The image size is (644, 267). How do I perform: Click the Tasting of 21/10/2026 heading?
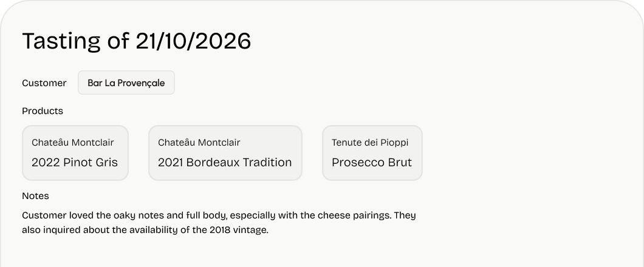136,41
